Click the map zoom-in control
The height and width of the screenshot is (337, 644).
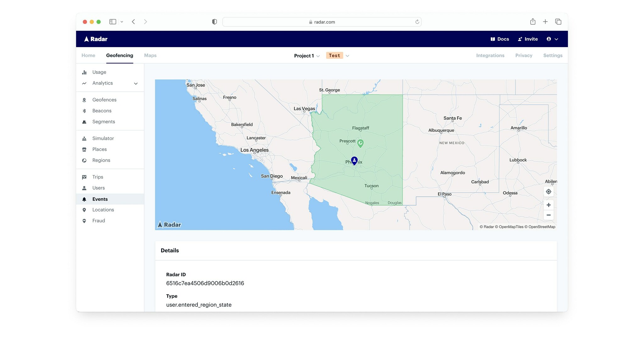pos(548,205)
